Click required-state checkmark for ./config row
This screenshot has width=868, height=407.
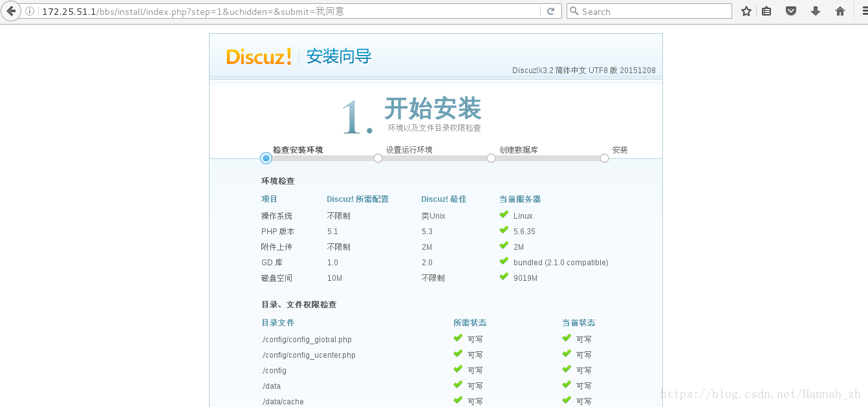tap(458, 369)
